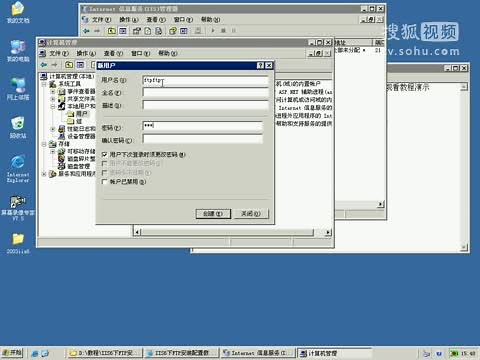Image resolution: width=480 pixels, height=360 pixels.
Task: Switch to IIS6下FTP安装配置 taskbar button
Action: coord(182,353)
